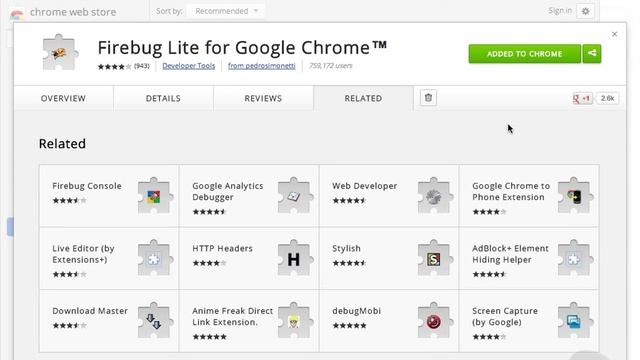
Task: Click the Chrome Web Store logo
Action: [x=17, y=15]
